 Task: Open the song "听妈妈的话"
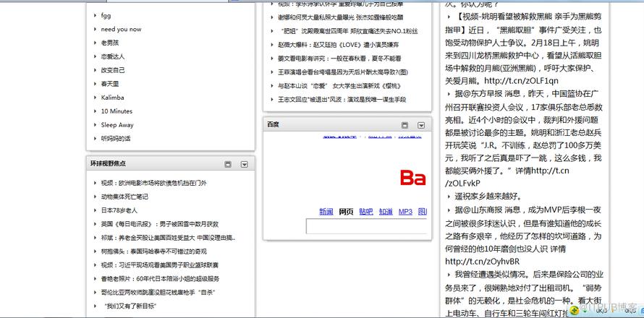(115, 138)
